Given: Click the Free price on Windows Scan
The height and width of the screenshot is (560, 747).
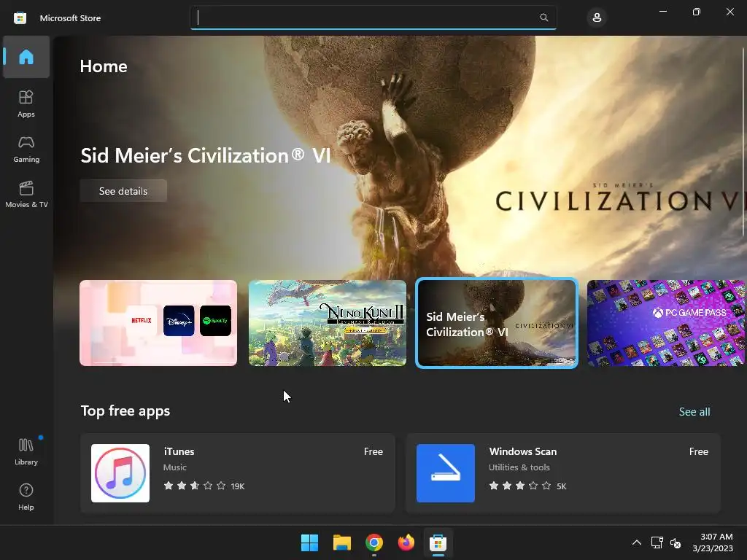Looking at the screenshot, I should click(x=698, y=451).
